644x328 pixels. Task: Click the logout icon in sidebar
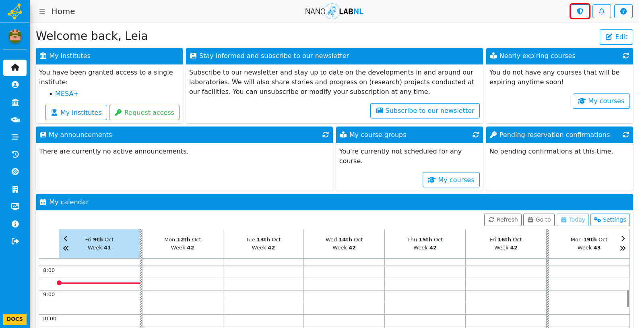15,241
